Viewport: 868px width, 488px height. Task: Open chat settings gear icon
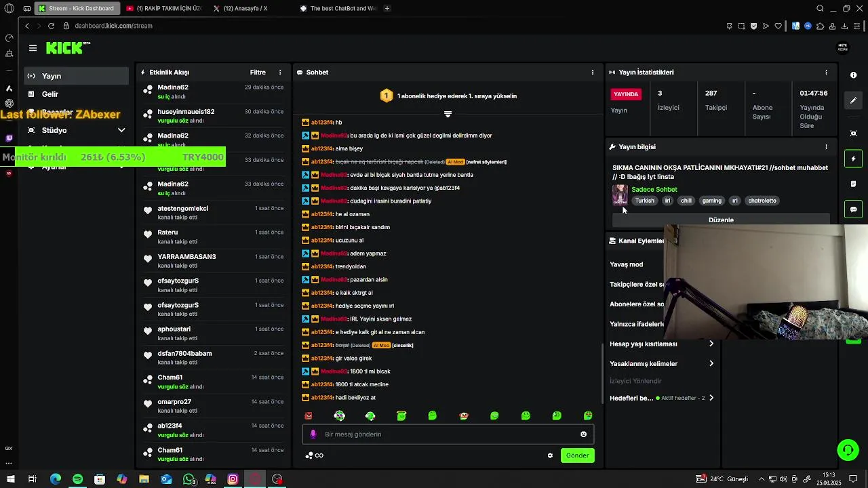[550, 455]
